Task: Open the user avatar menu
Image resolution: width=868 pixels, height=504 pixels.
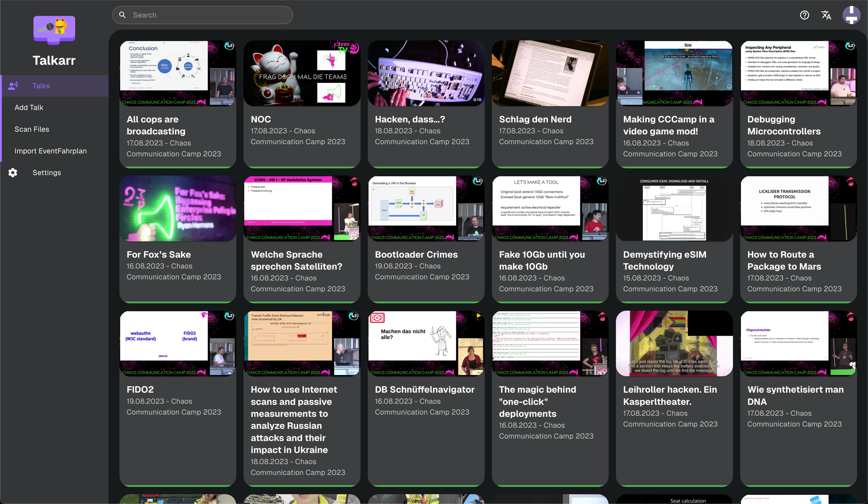Action: pyautogui.click(x=851, y=15)
